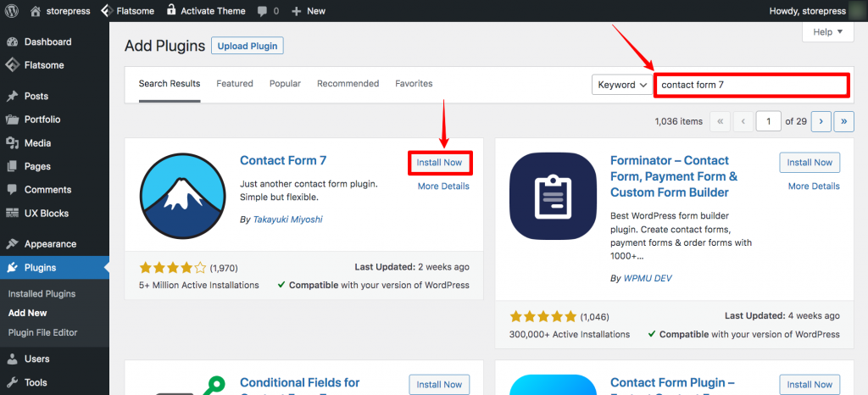Open More Details for Contact Form 7
The width and height of the screenshot is (868, 395).
click(443, 186)
